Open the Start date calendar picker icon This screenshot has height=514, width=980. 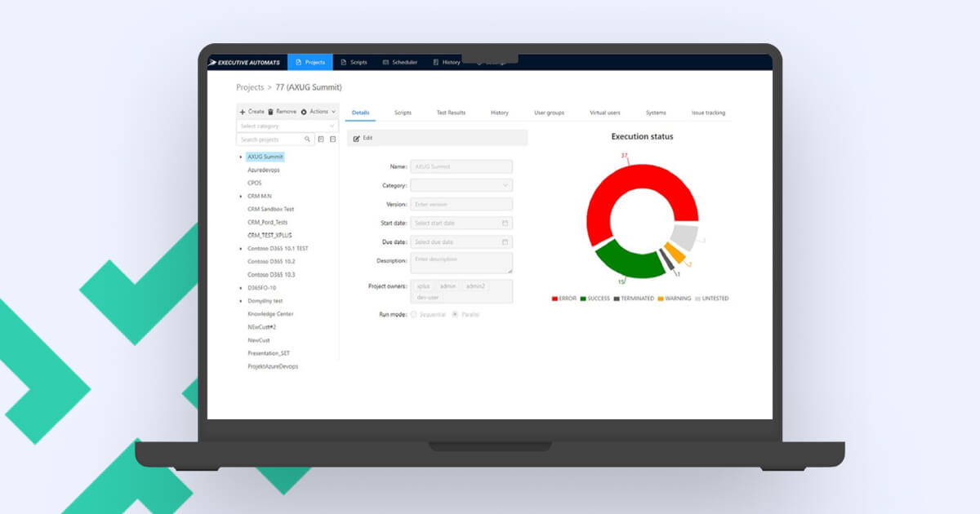pos(506,223)
